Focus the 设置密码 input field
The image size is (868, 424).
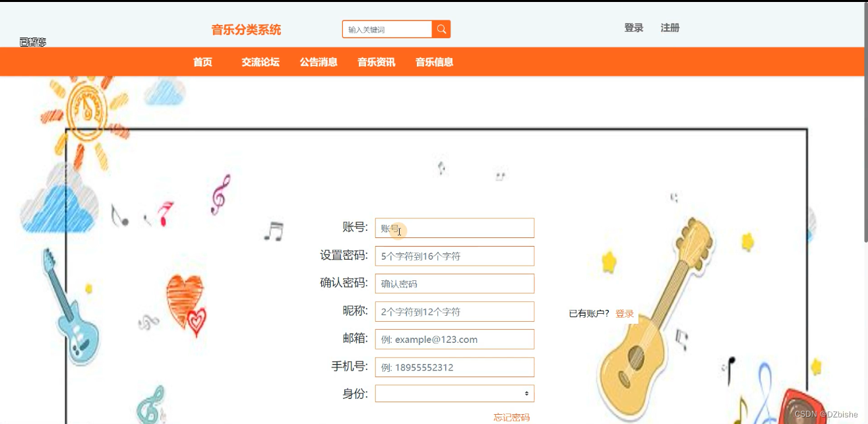(454, 256)
